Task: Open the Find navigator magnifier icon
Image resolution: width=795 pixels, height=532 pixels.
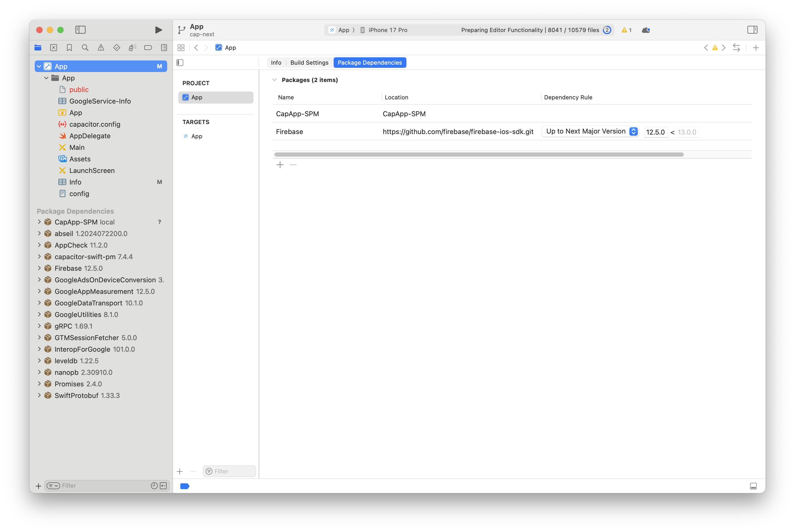Action: coord(85,48)
